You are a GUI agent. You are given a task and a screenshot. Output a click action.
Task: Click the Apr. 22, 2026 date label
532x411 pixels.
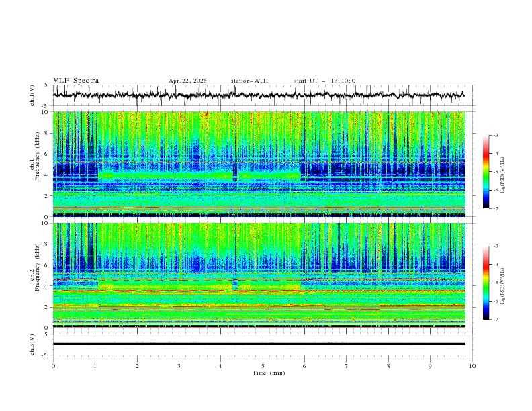tap(187, 81)
